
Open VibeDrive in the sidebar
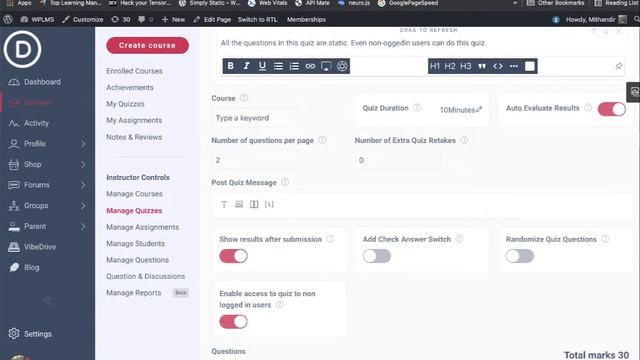(x=40, y=247)
